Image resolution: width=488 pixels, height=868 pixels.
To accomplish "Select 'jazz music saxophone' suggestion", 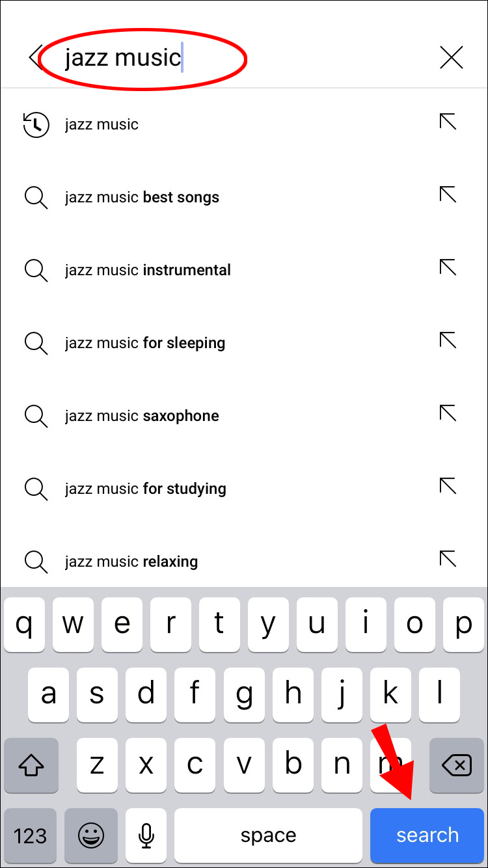I will [142, 416].
